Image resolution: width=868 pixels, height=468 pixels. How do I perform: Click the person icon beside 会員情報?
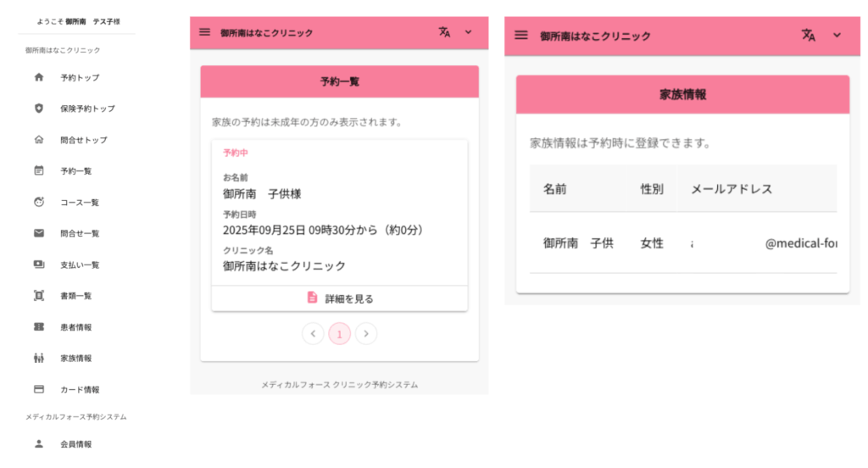38,443
